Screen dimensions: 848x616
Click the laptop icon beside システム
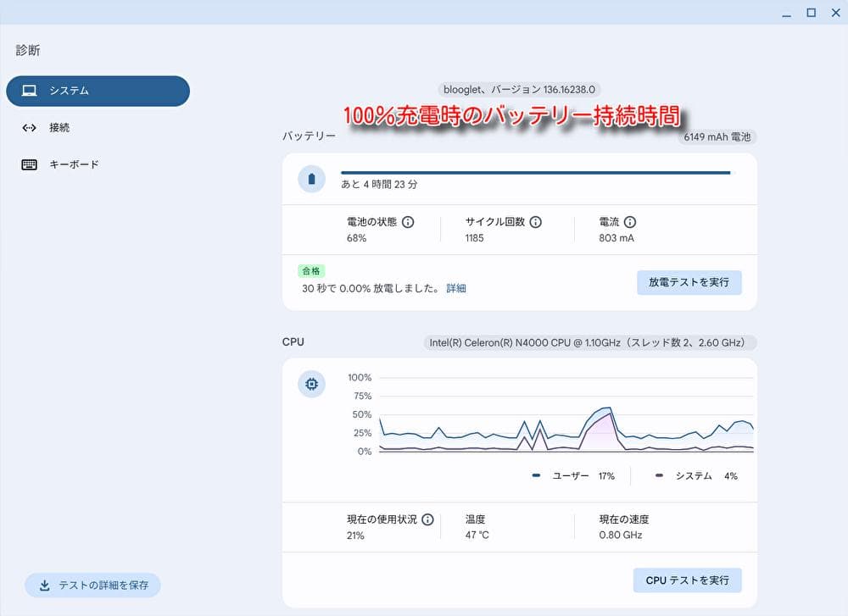click(30, 91)
